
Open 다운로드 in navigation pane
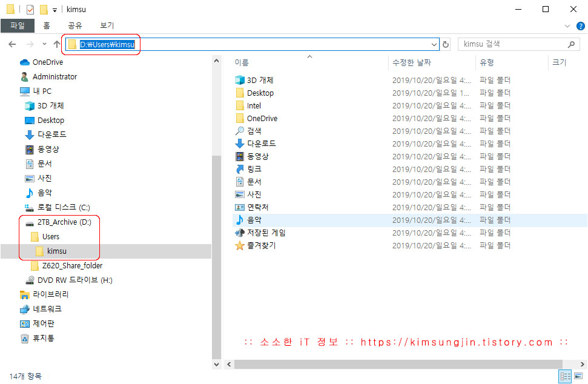(45, 134)
